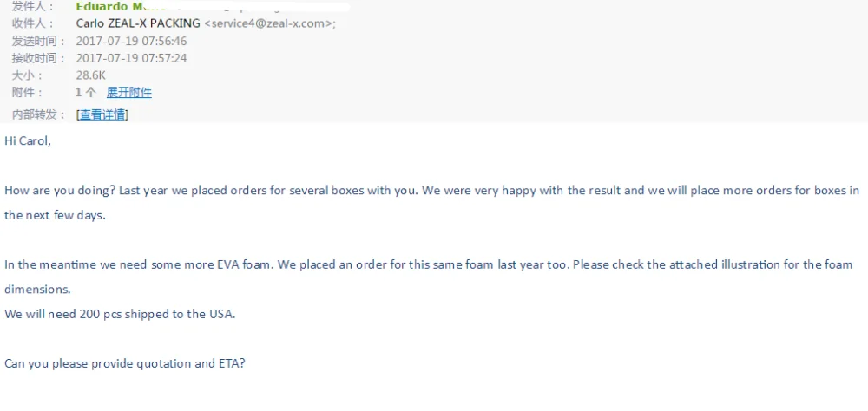Click the "200 pcs shipped to the USA" line
Screen dimensions: 868x411
click(120, 314)
